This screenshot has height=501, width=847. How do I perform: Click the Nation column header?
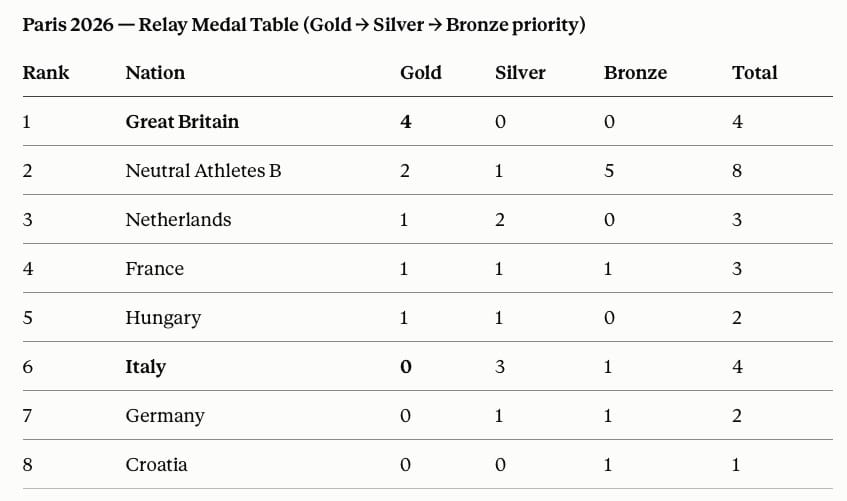coord(155,72)
